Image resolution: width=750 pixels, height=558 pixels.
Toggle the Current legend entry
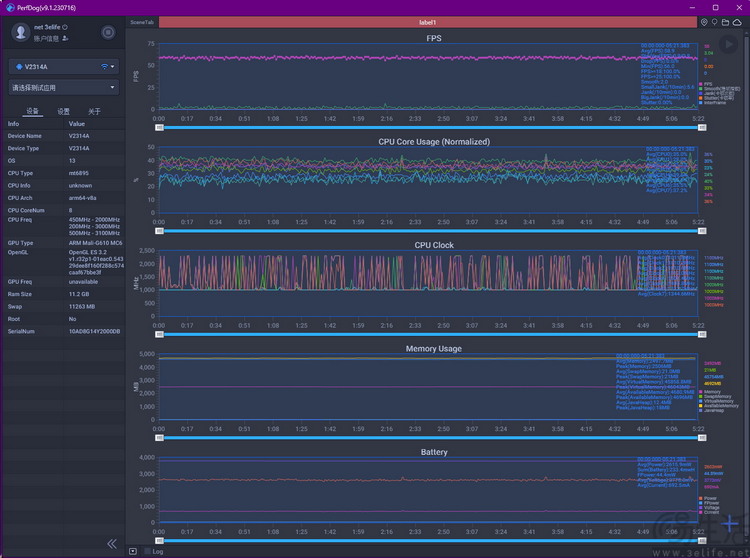coord(709,512)
